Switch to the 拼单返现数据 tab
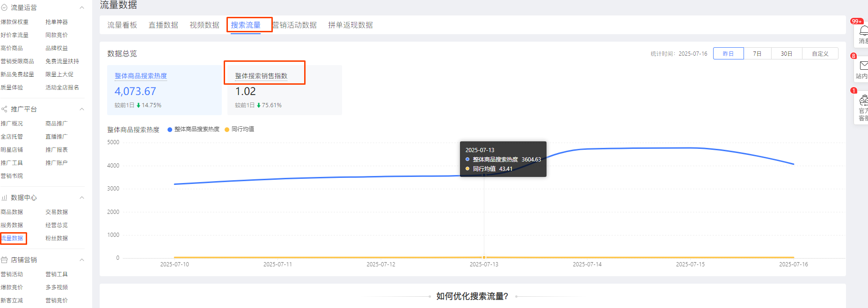This screenshot has height=308, width=868. (350, 25)
